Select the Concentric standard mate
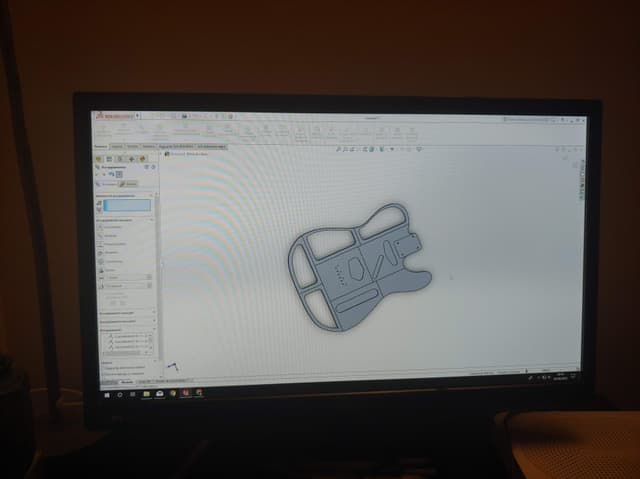Viewport: 640px width, 479px height. (x=110, y=261)
